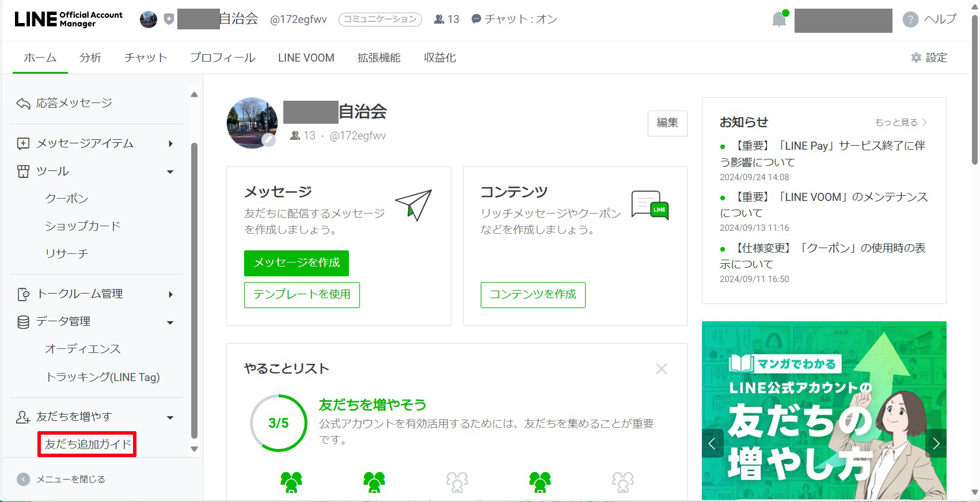Switch to the LINE VOOM tab
This screenshot has height=502, width=980.
306,58
